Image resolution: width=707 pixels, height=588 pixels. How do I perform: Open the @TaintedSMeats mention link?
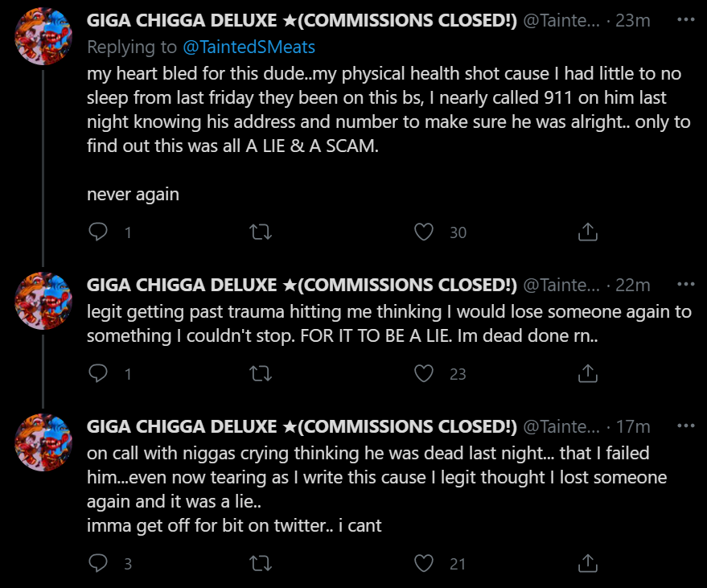249,47
